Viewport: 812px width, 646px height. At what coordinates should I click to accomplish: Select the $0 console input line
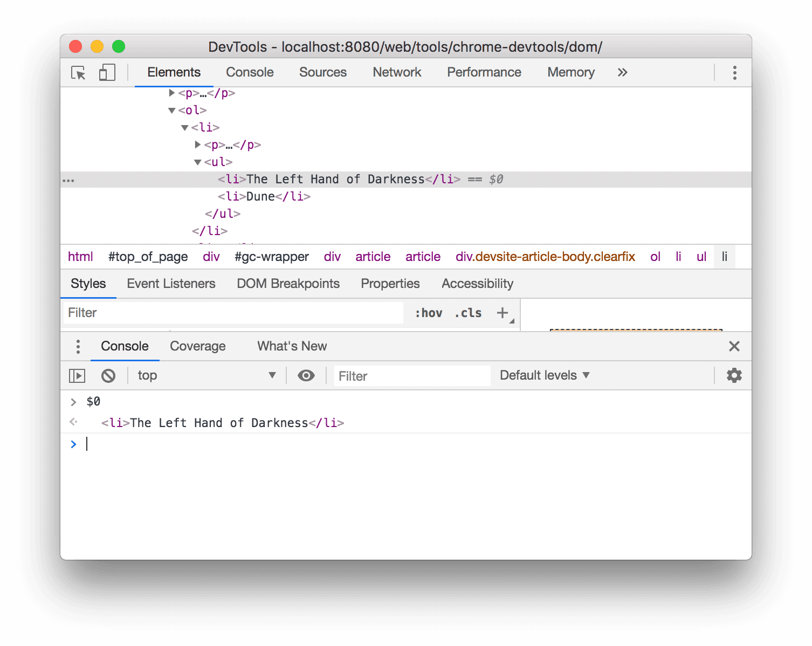click(93, 401)
